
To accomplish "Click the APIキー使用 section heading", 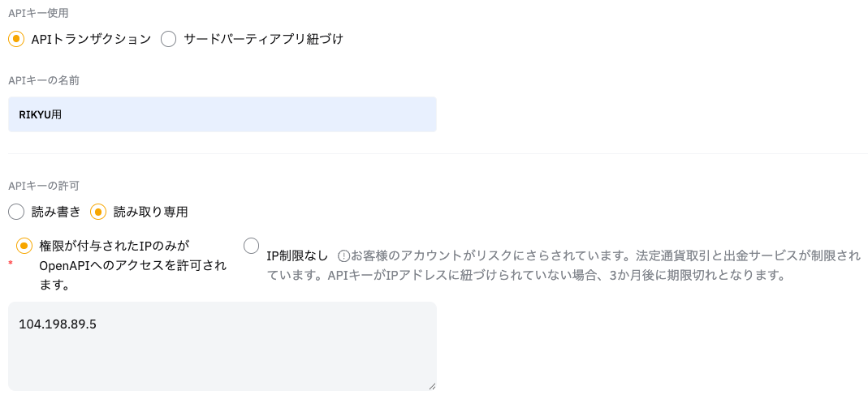I will pyautogui.click(x=38, y=13).
